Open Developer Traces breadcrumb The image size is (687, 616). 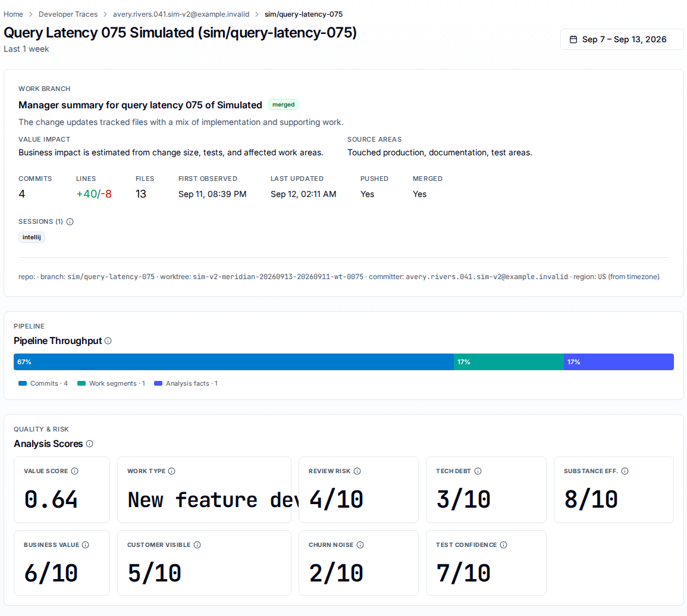click(x=68, y=14)
